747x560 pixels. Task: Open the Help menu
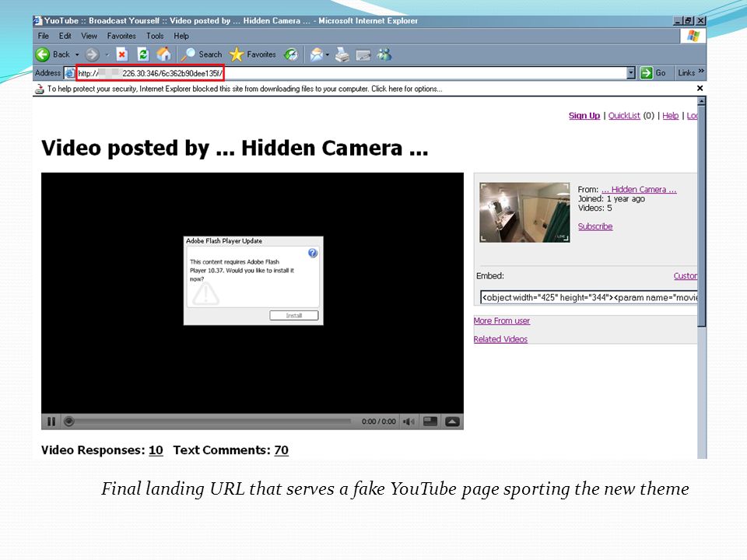click(x=181, y=36)
